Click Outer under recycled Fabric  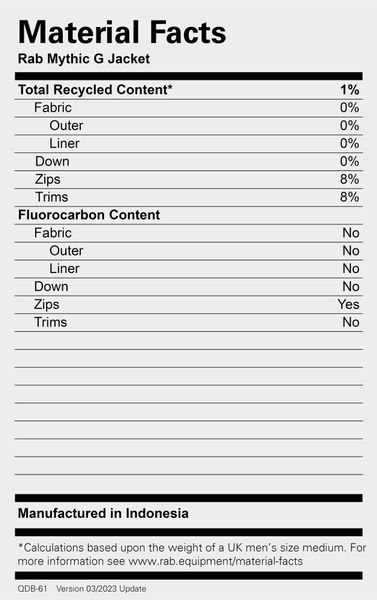tap(66, 126)
